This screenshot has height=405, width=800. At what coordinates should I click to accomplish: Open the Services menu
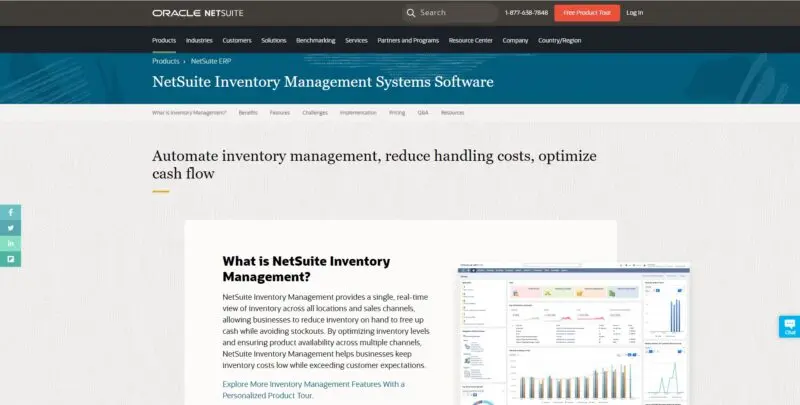tap(356, 40)
